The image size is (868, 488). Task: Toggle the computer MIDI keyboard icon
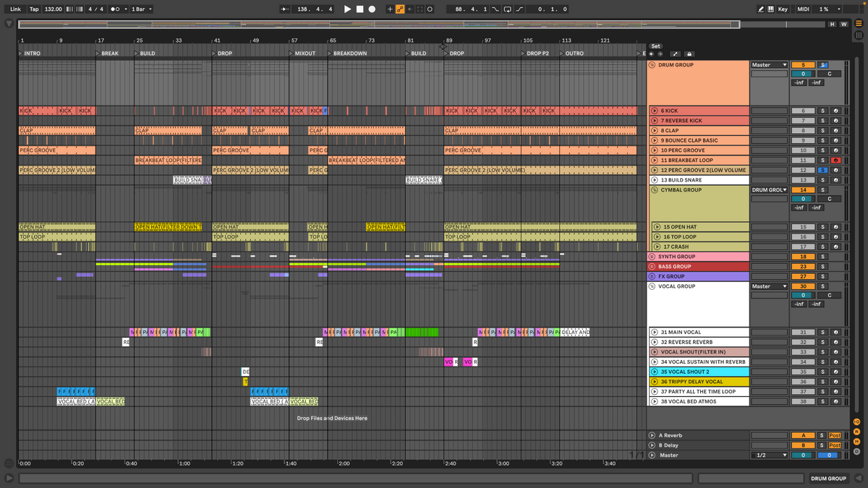click(770, 9)
